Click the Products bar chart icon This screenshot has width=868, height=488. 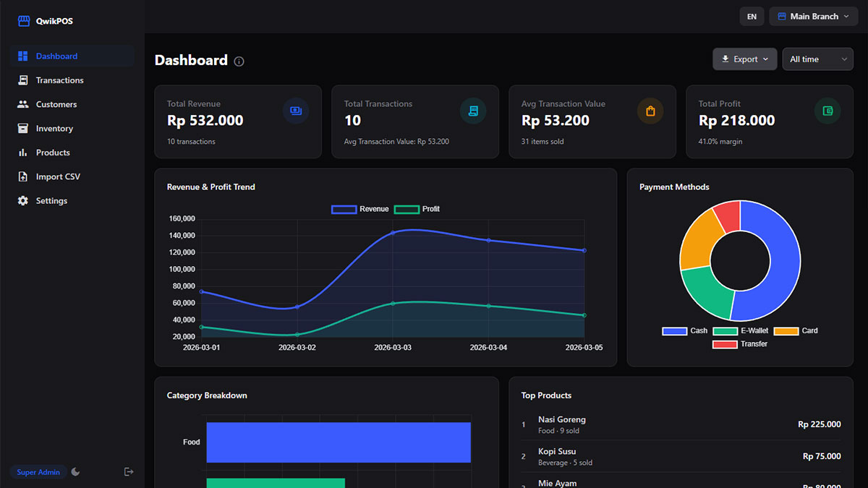point(22,153)
